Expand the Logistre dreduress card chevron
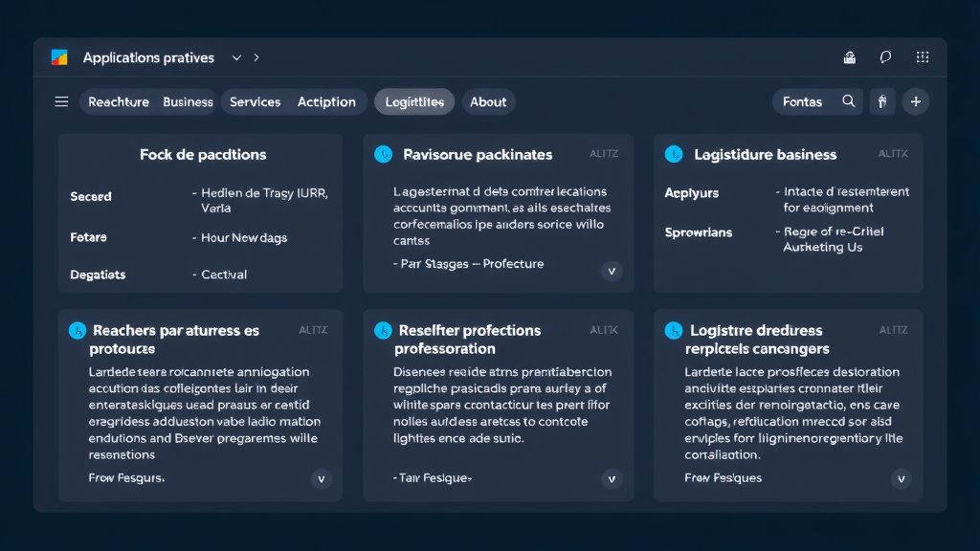Viewport: 980px width, 551px height. tap(901, 478)
